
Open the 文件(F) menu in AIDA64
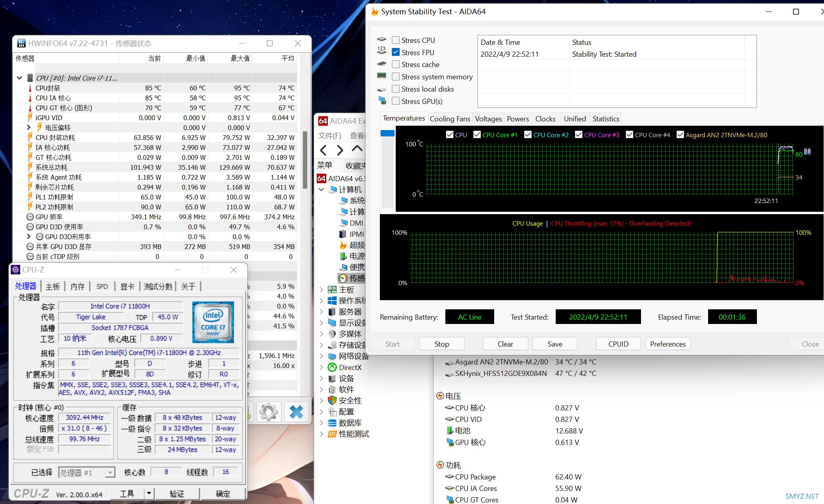click(x=330, y=136)
